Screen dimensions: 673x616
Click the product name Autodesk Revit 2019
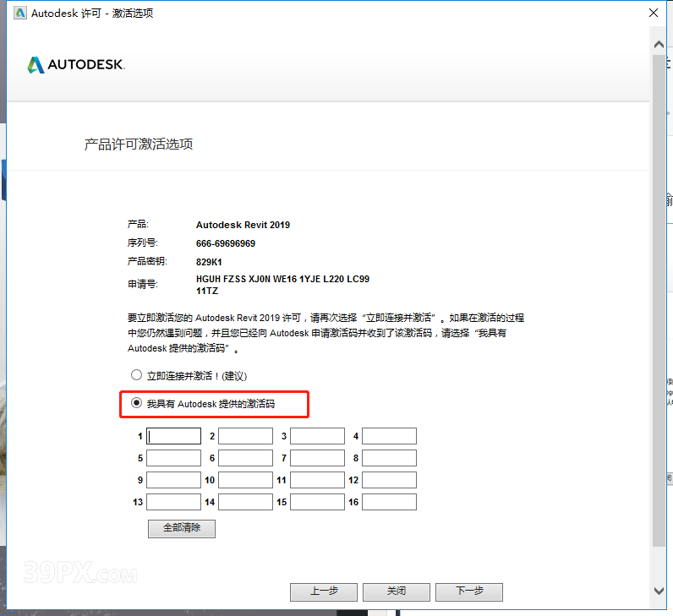pos(243,225)
